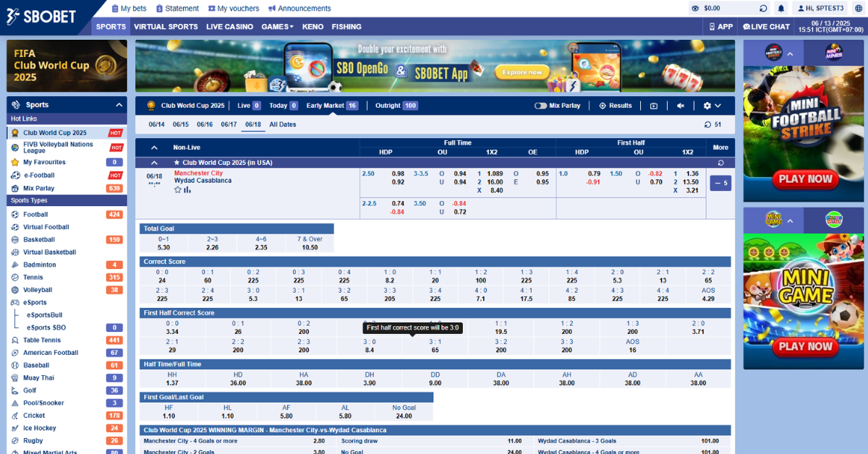Toggle the Mix Parlay switch
This screenshot has height=454, width=868.
pos(540,106)
